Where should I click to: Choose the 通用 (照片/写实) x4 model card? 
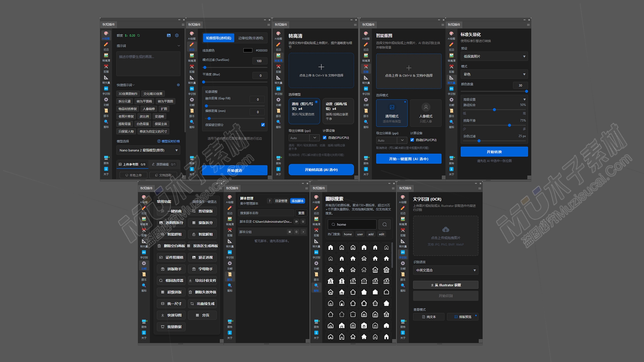pyautogui.click(x=304, y=111)
